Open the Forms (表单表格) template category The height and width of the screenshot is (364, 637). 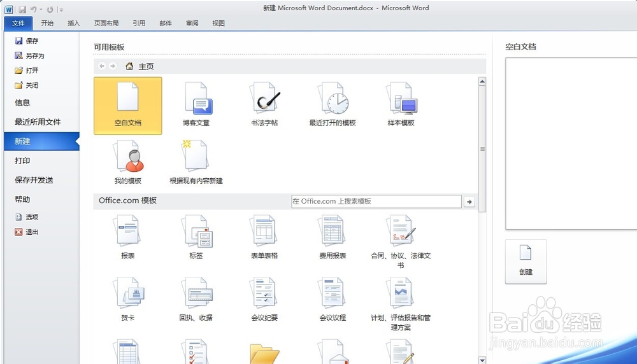coord(264,238)
